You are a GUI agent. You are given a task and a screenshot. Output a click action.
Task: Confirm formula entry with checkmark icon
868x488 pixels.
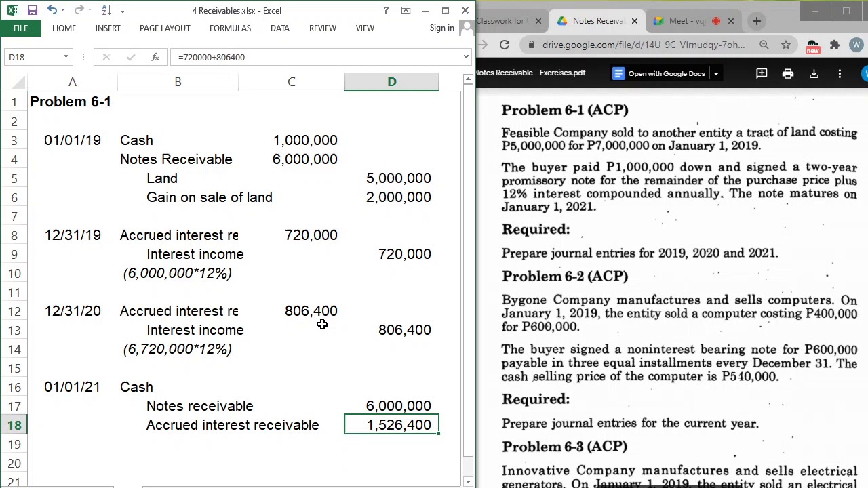pyautogui.click(x=131, y=57)
